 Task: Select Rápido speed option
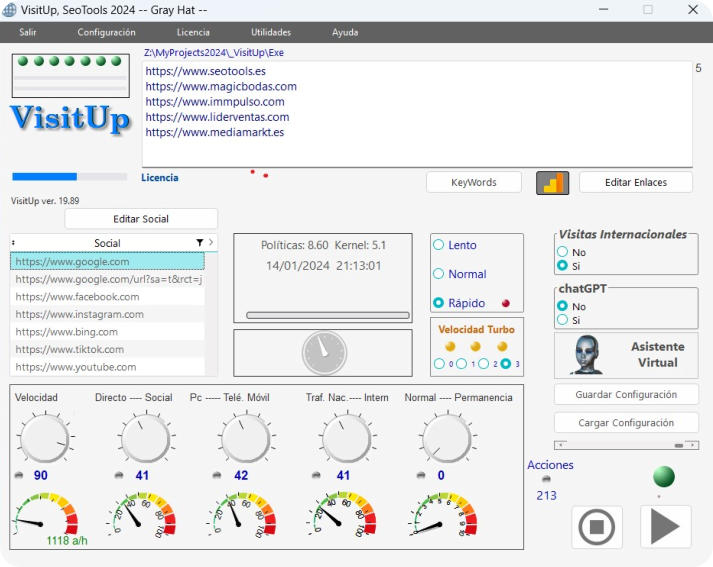459,303
